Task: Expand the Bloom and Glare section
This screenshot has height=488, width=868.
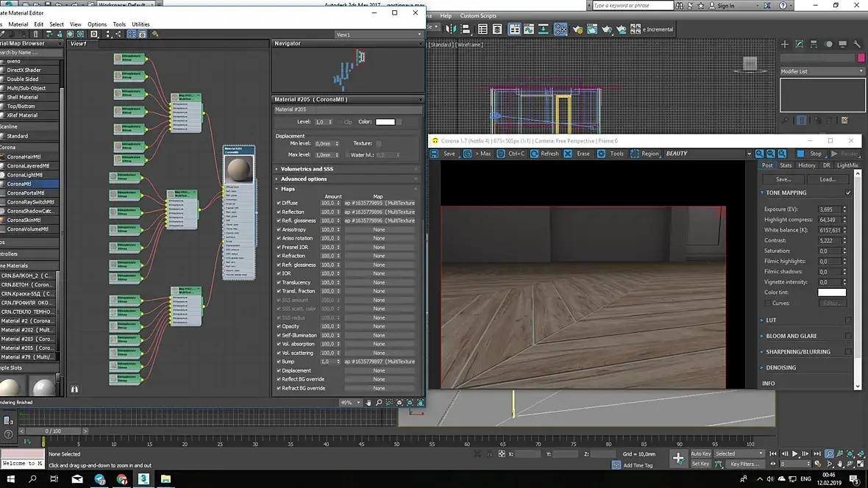Action: 791,336
